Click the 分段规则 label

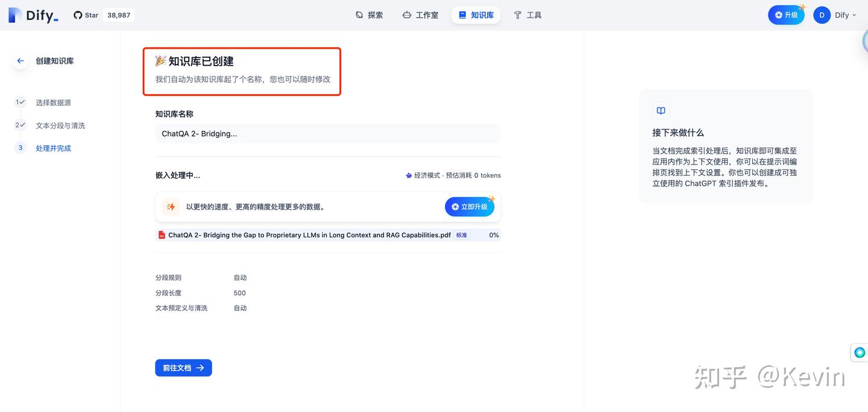click(x=168, y=278)
